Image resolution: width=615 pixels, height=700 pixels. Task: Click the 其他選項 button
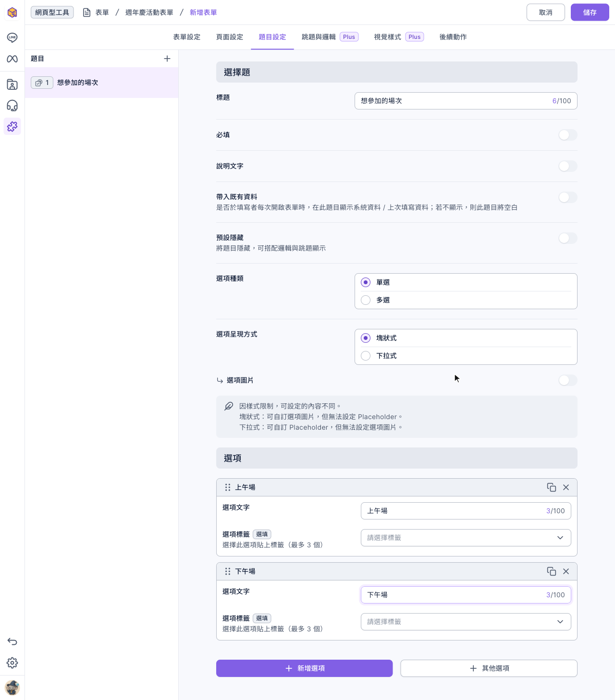tap(489, 668)
